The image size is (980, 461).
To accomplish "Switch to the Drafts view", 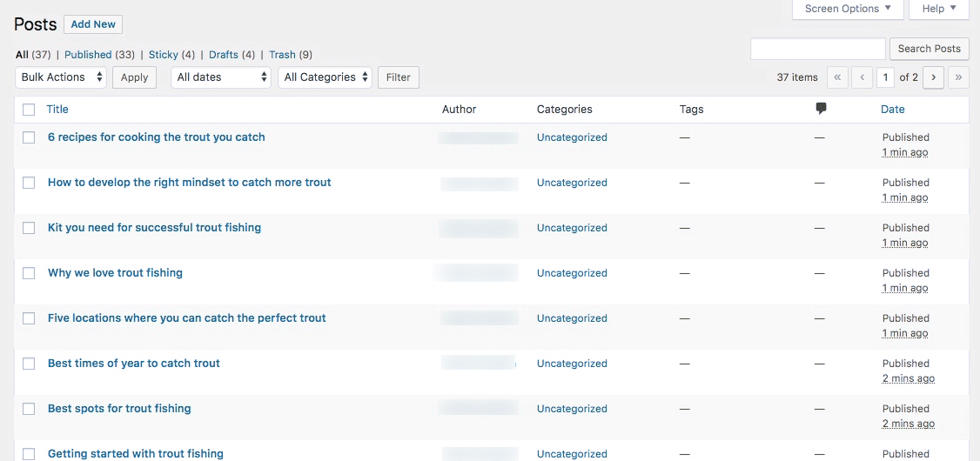I will point(223,55).
